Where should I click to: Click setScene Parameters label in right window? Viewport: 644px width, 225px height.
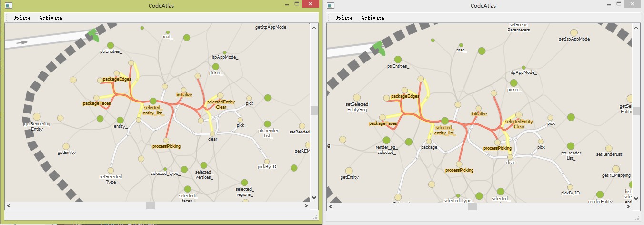coord(519,27)
